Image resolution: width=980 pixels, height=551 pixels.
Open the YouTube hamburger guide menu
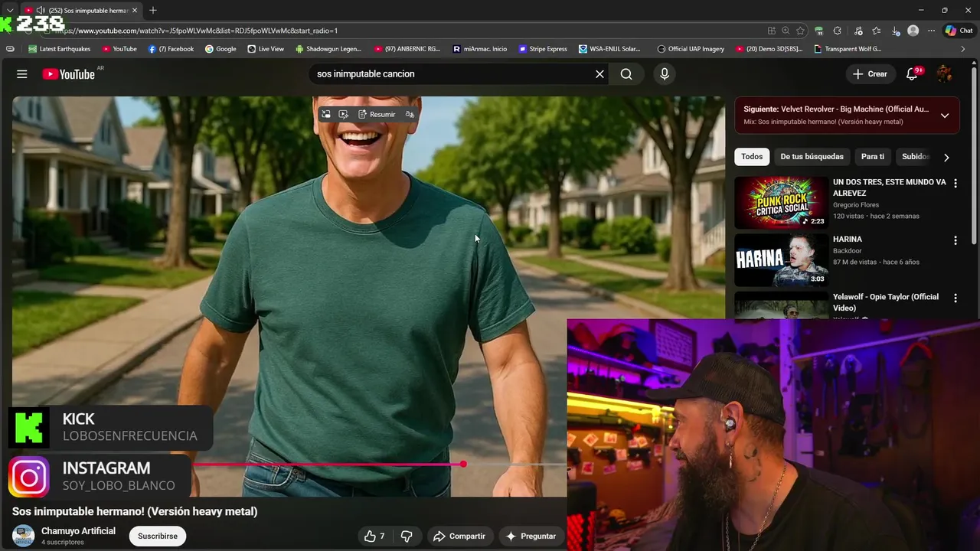(22, 74)
